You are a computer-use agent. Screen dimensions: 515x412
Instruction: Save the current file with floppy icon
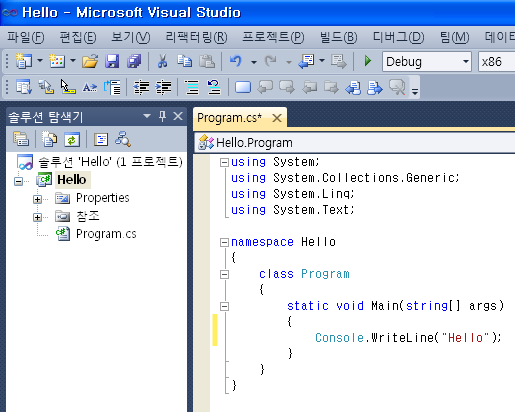click(112, 61)
